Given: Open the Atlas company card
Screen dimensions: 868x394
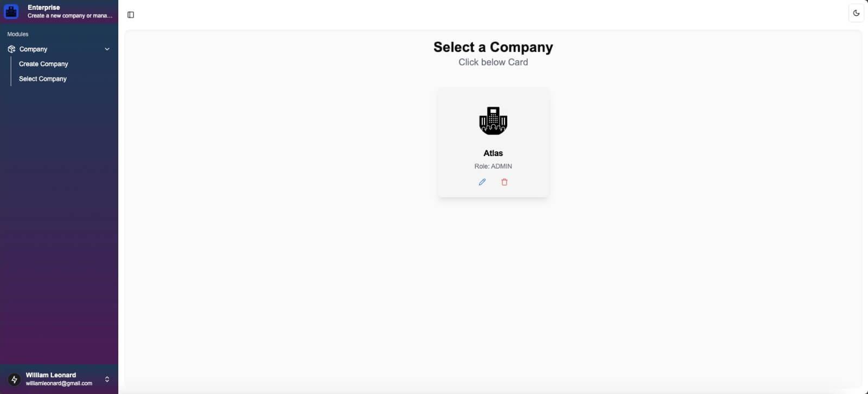Looking at the screenshot, I should tap(493, 142).
